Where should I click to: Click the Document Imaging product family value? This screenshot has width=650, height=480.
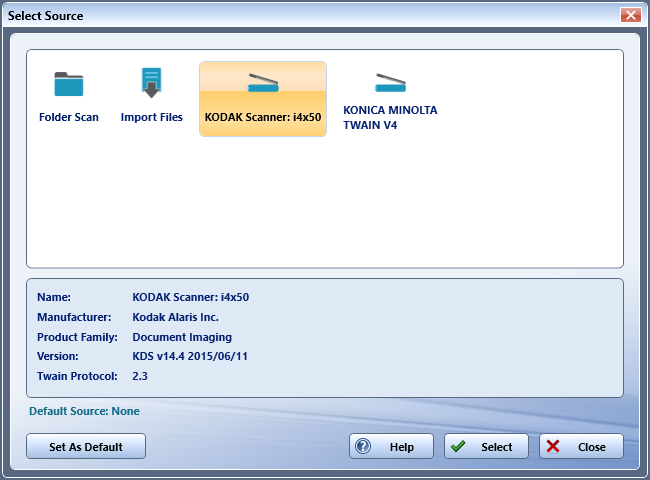(182, 337)
